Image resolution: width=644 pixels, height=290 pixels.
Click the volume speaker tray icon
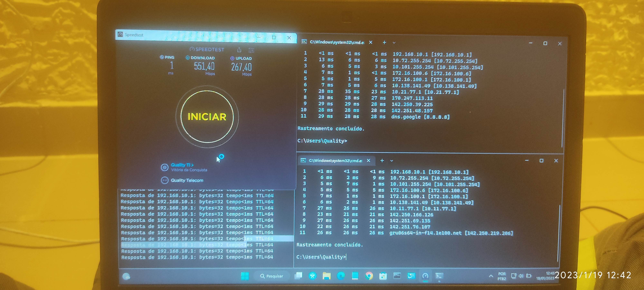tap(521, 276)
